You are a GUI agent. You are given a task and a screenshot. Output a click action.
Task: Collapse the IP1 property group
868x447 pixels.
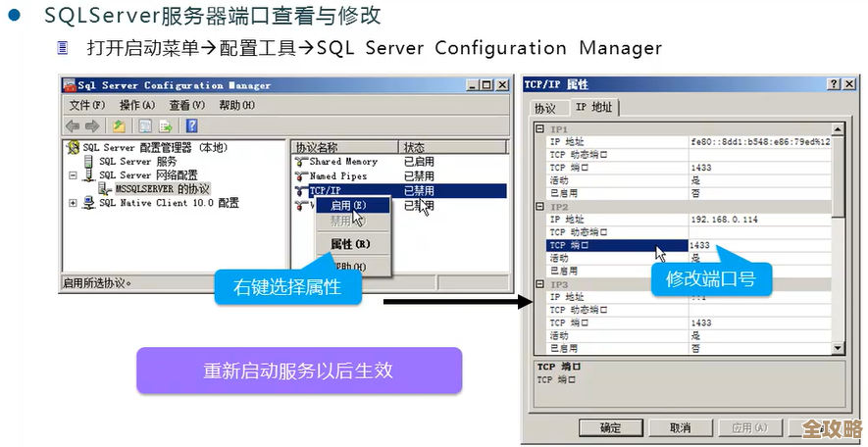539,129
